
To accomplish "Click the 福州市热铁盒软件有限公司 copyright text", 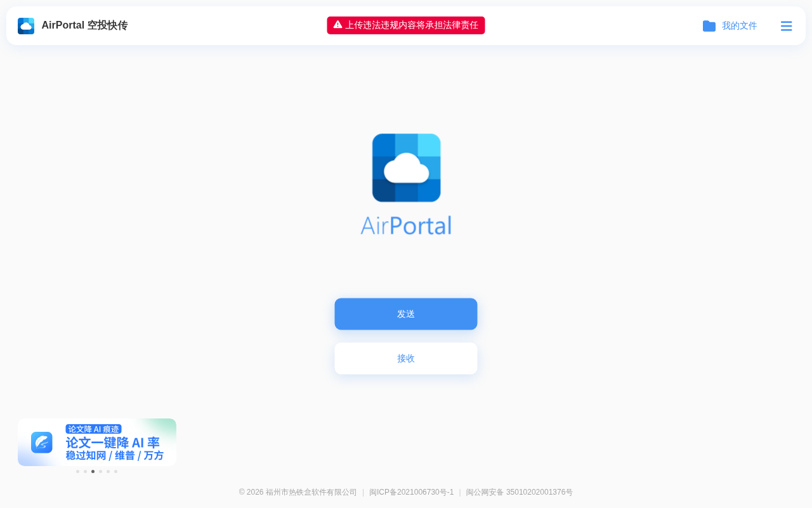I will click(x=311, y=492).
